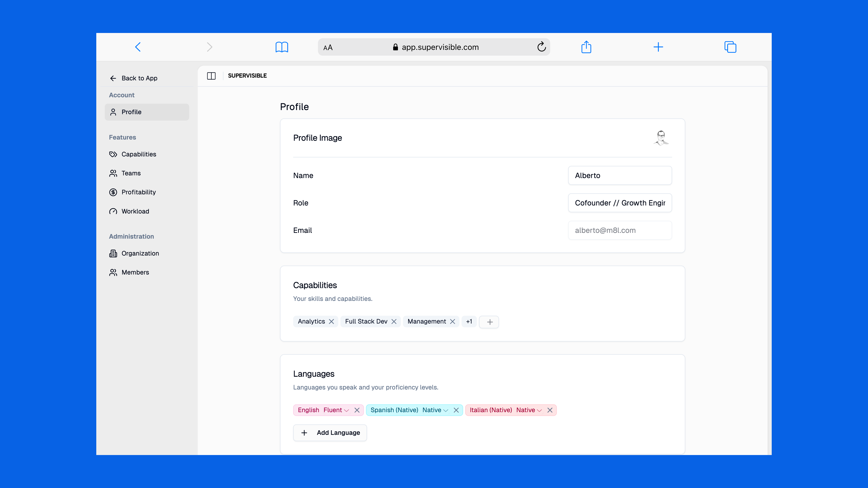Click the Role input field
Screen dimensions: 868x488
620,203
